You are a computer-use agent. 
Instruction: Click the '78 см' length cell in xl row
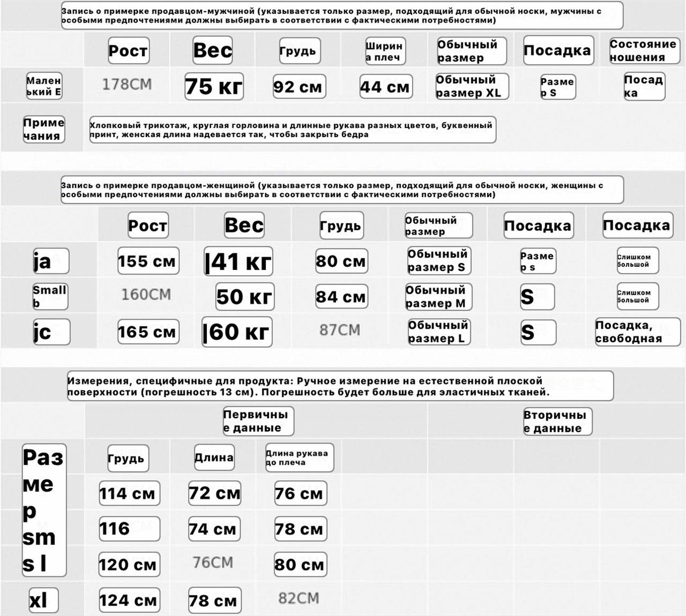click(214, 600)
